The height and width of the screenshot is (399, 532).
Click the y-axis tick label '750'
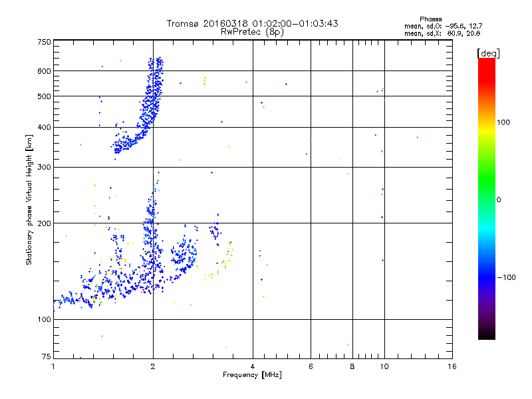click(x=44, y=42)
